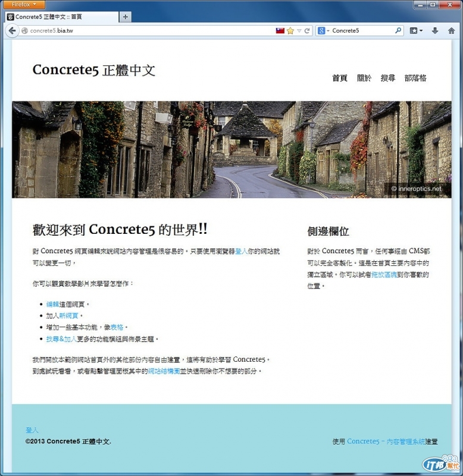The width and height of the screenshot is (463, 476).
Task: Follow the 編輯 link in bullet list
Action: (x=52, y=304)
